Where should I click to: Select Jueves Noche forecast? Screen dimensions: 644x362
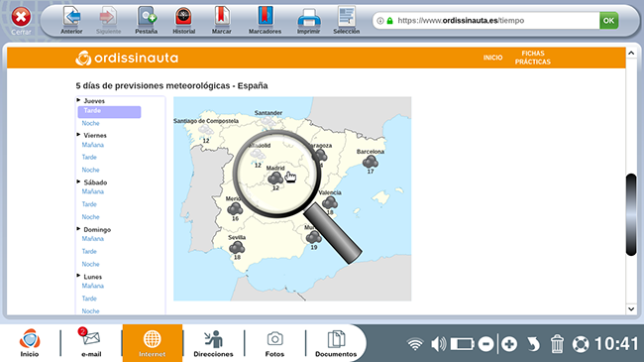point(90,123)
